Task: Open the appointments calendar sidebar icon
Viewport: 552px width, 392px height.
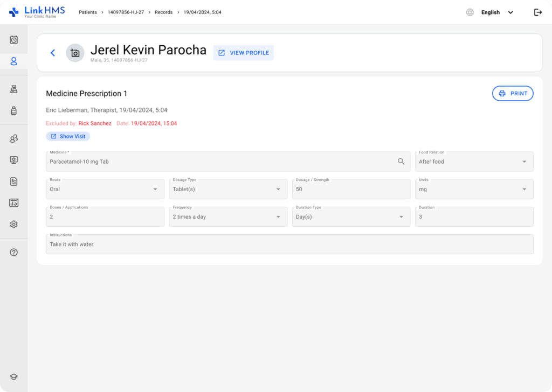Action: [14, 40]
